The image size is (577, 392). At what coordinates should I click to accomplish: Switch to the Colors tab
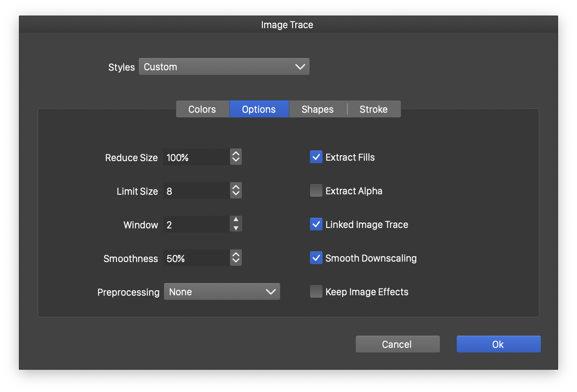point(202,109)
